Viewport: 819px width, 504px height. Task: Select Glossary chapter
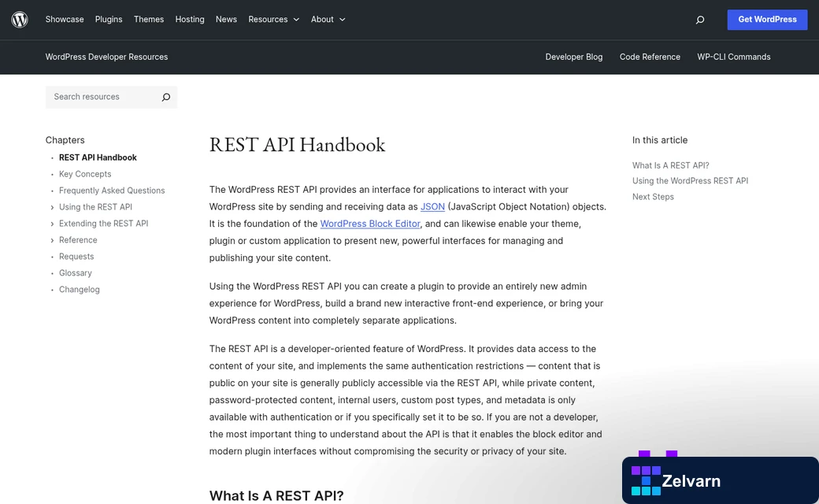(x=76, y=273)
